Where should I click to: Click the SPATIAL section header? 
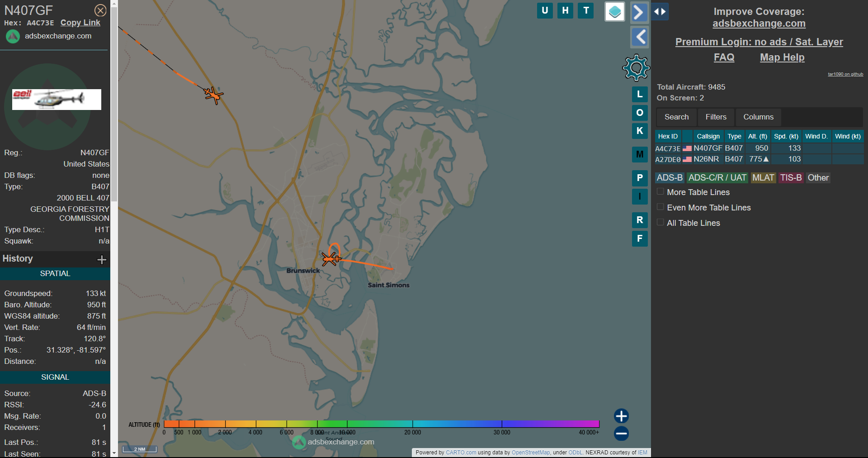tap(55, 274)
